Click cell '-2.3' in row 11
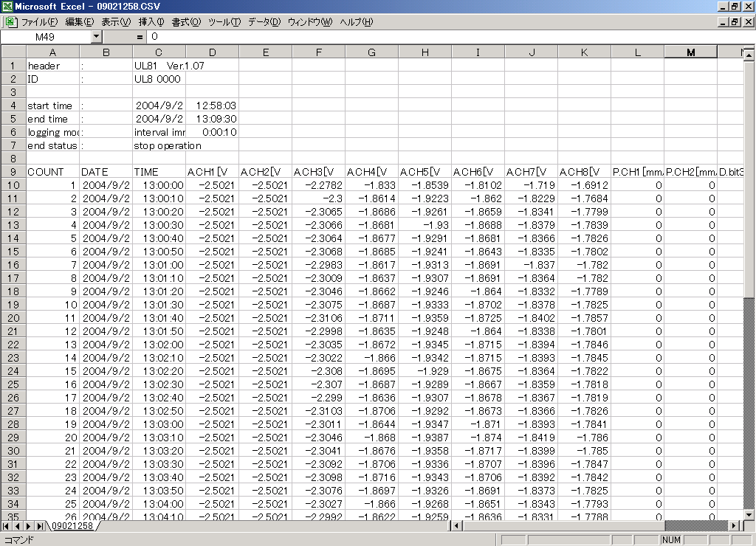Screen dimensions: 756x546 [x=319, y=198]
